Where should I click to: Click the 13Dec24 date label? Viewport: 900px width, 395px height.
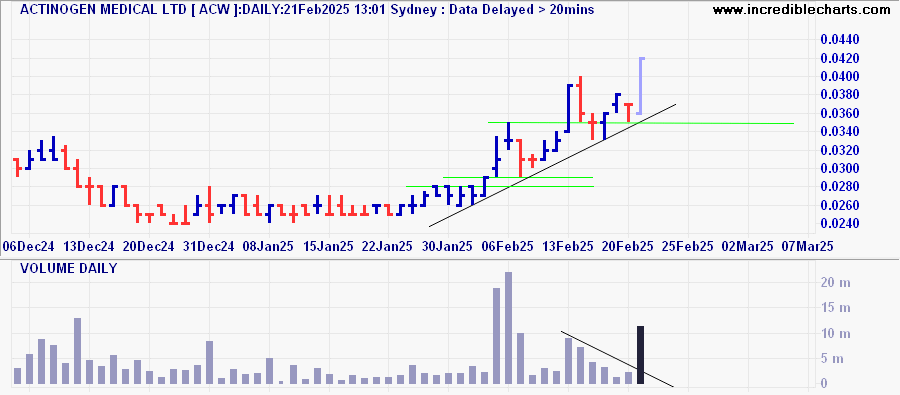pos(89,246)
